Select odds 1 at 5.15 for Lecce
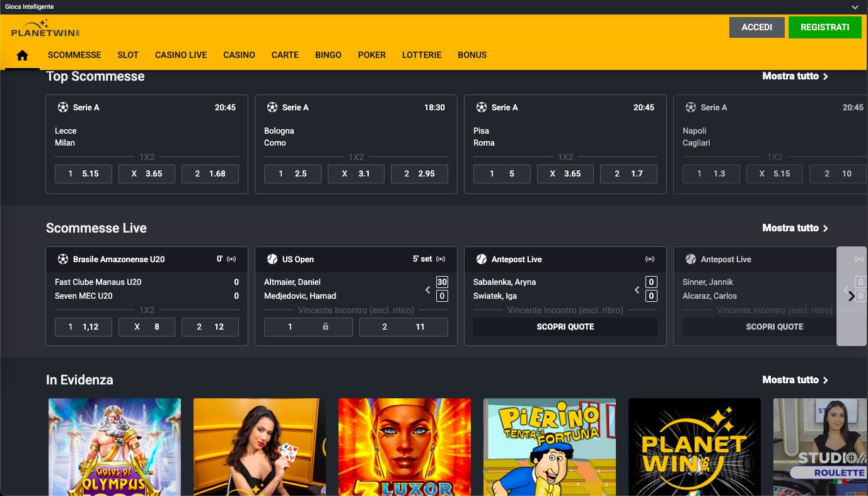 pyautogui.click(x=83, y=174)
